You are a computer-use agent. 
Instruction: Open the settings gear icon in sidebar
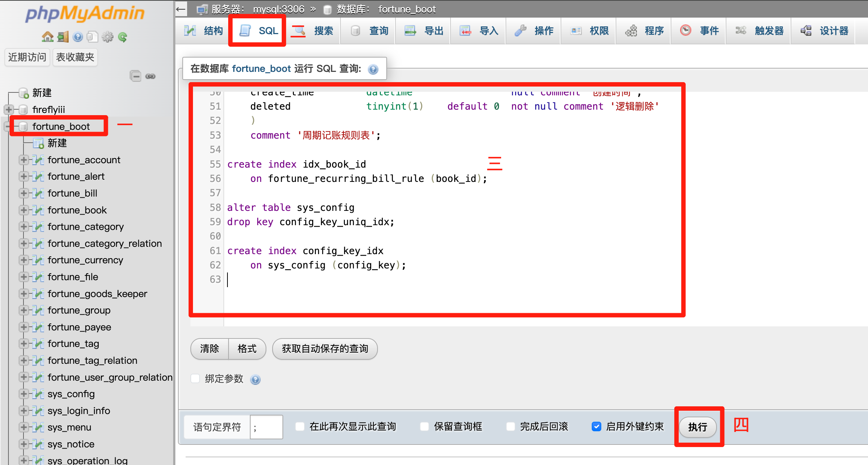[x=107, y=37]
